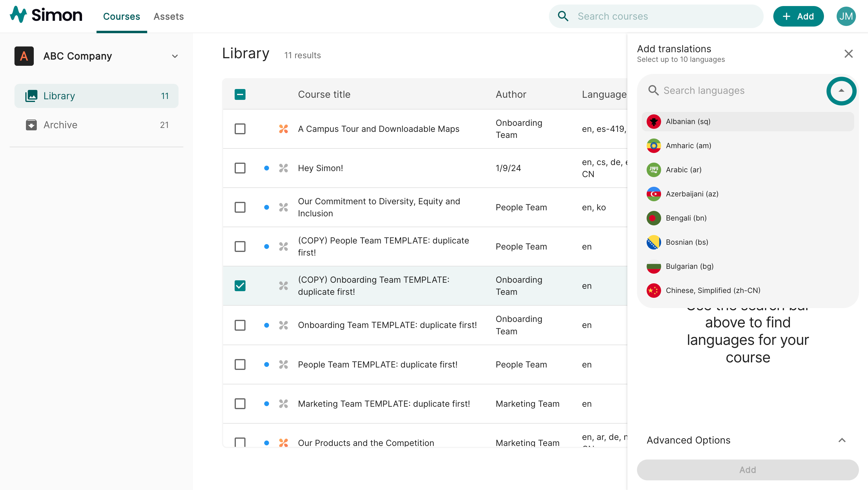Screen dimensions: 868x490
Task: Check the Diversity, Equity and Inclusion checkbox
Action: coord(240,207)
